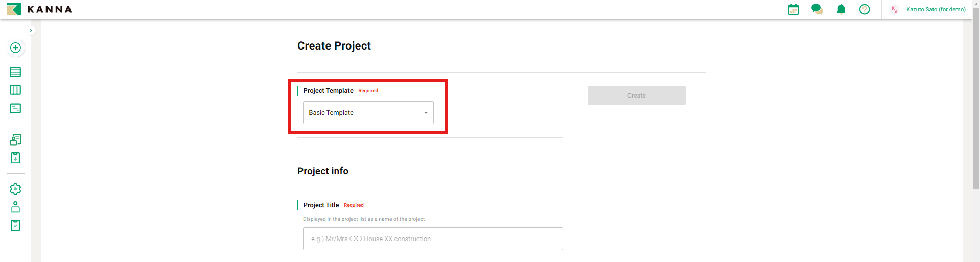Open the Gantt-style card sidebar icon
980x262 pixels.
pyautogui.click(x=15, y=108)
